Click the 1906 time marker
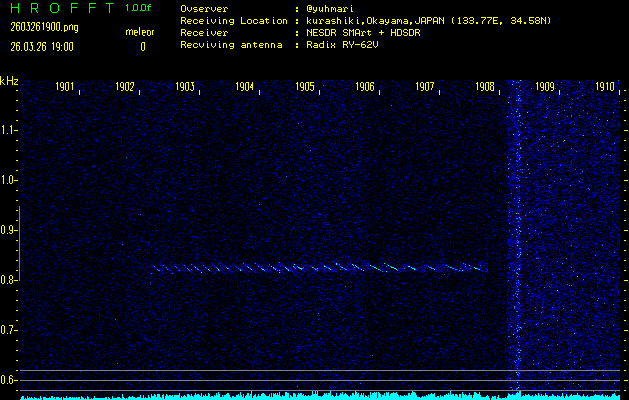 (365, 87)
